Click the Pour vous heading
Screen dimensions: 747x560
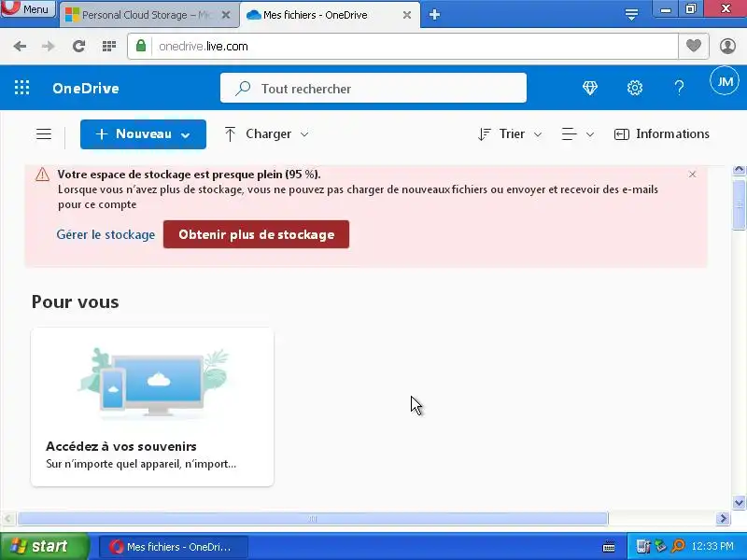point(76,301)
